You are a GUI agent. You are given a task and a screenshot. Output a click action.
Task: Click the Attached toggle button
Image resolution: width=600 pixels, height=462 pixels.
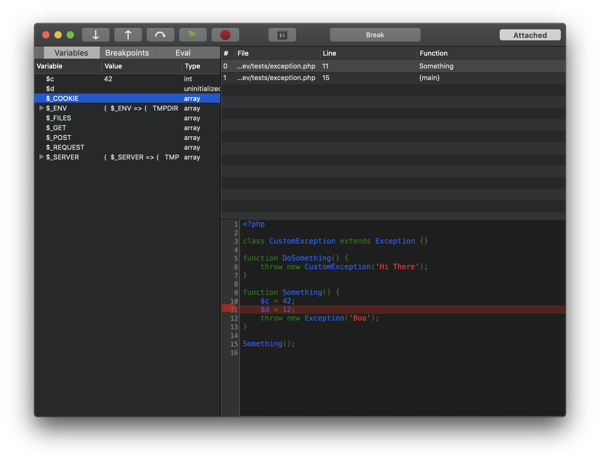[530, 35]
